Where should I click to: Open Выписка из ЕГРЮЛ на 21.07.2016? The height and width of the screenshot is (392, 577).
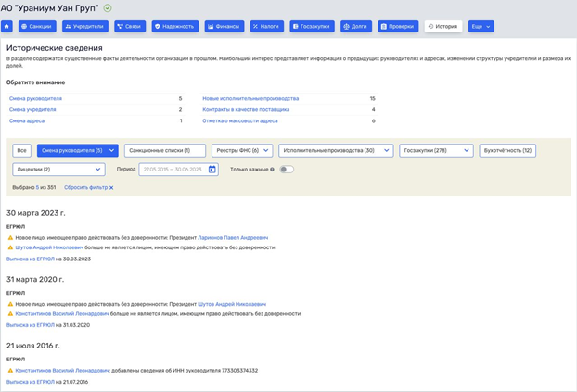point(31,382)
